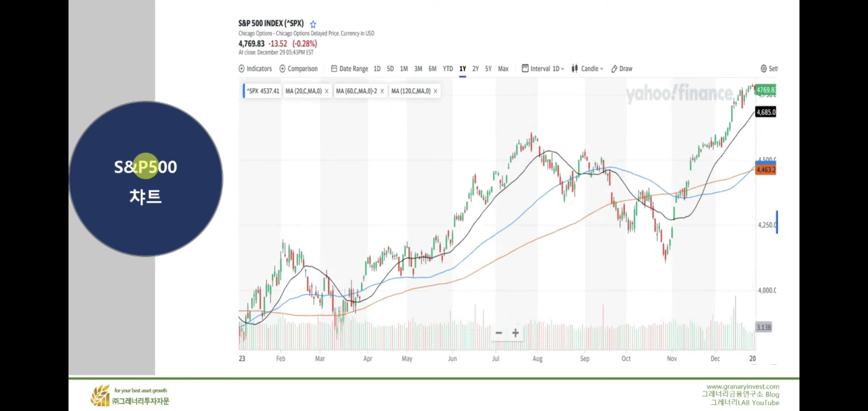Click the candlestick icon beside Candle
Viewport: 868px width, 411px height.
[x=574, y=68]
